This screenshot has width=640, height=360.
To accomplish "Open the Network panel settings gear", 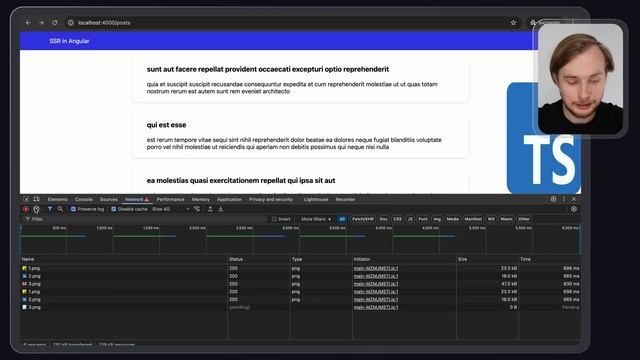I will tap(573, 209).
